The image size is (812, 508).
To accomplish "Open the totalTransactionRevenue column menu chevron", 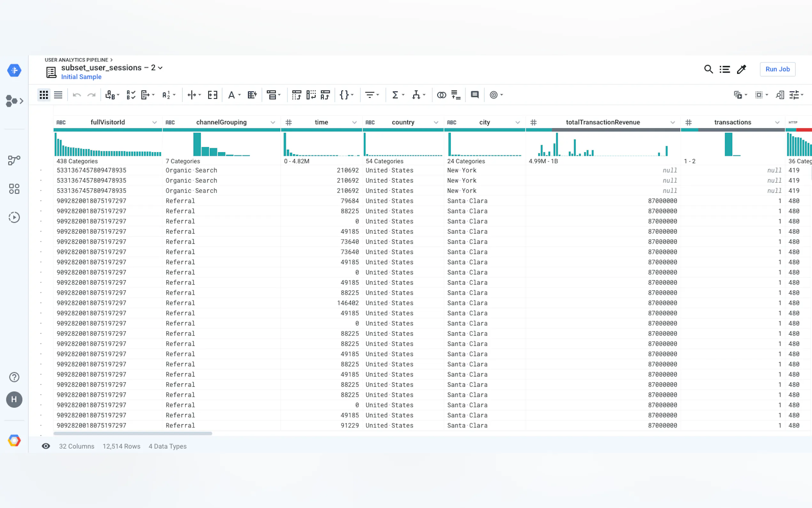I will pos(673,123).
